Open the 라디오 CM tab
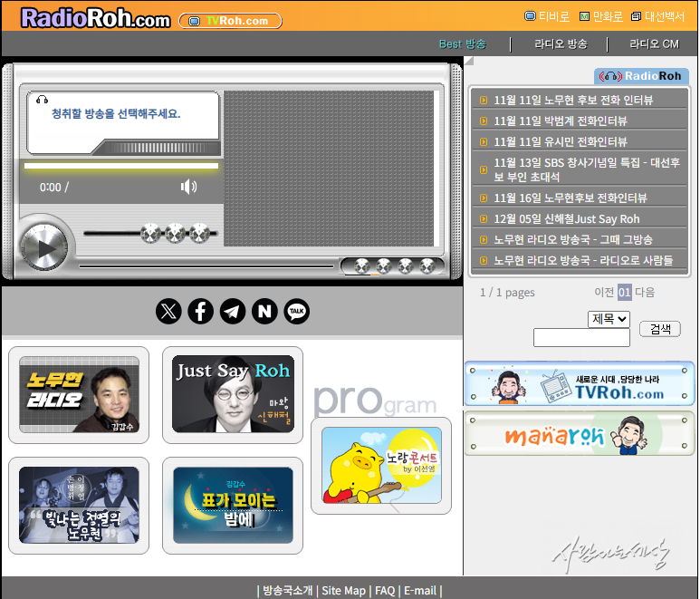 point(654,43)
